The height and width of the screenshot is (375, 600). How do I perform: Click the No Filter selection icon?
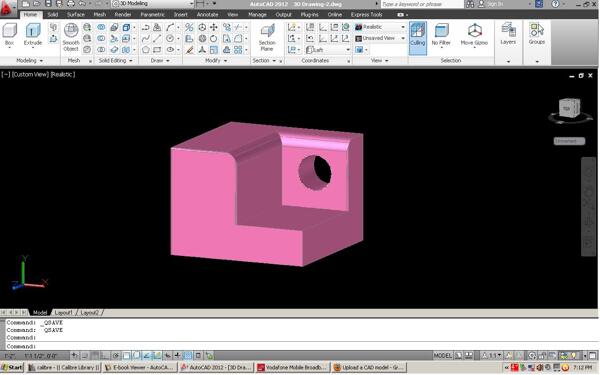441,34
